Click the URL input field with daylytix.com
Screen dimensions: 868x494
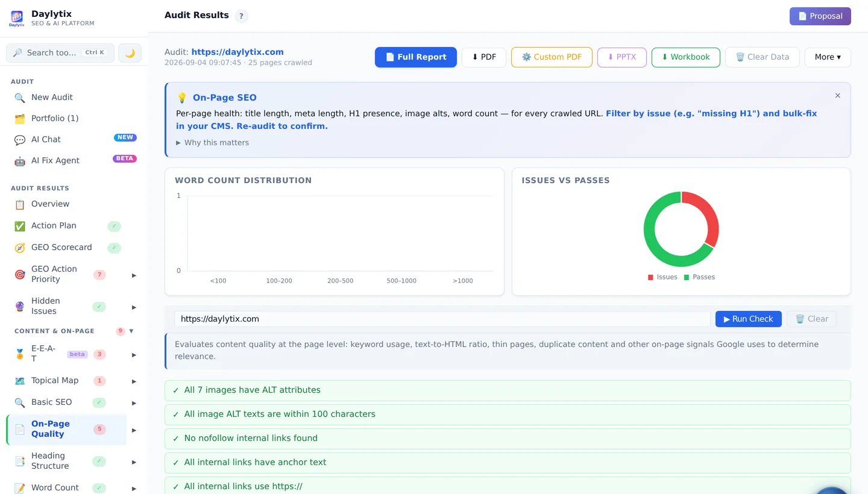click(442, 319)
